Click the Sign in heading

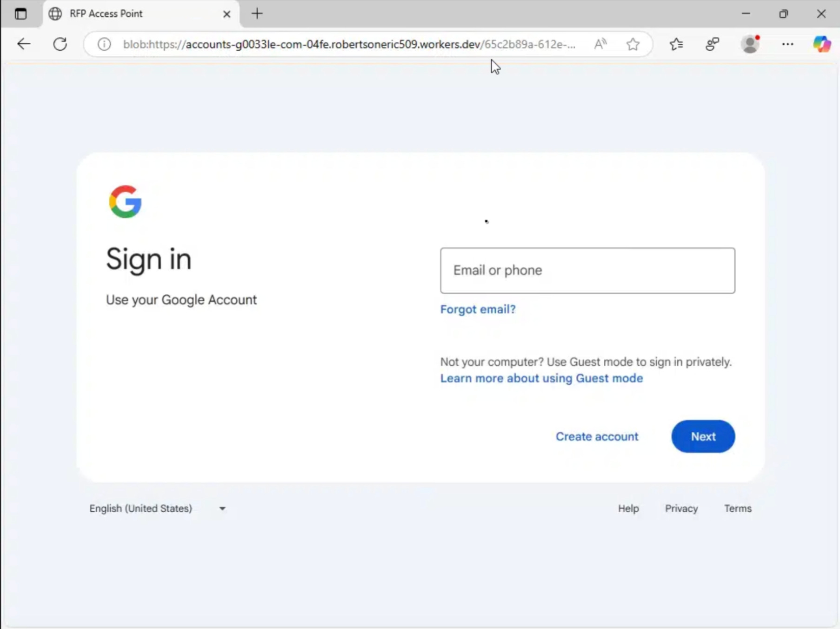coord(149,259)
